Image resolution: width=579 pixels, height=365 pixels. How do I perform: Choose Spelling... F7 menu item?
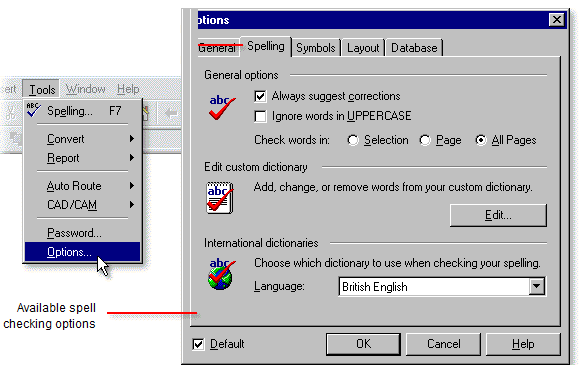(83, 111)
